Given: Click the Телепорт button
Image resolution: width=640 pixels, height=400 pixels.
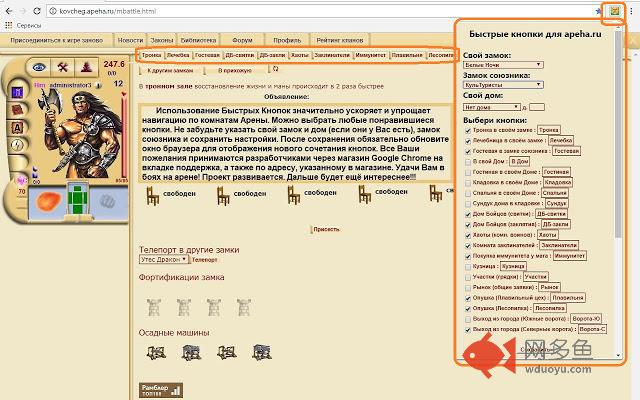Looking at the screenshot, I should [x=204, y=260].
